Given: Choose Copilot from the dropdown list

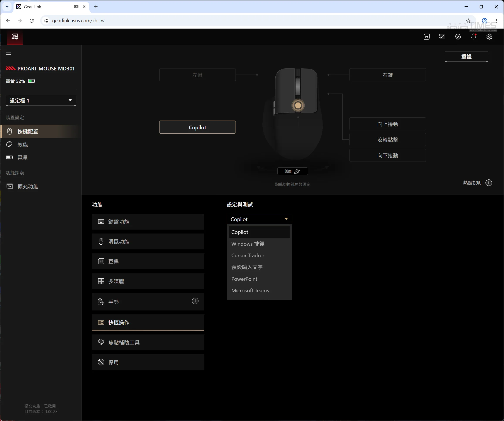Looking at the screenshot, I should pos(259,232).
